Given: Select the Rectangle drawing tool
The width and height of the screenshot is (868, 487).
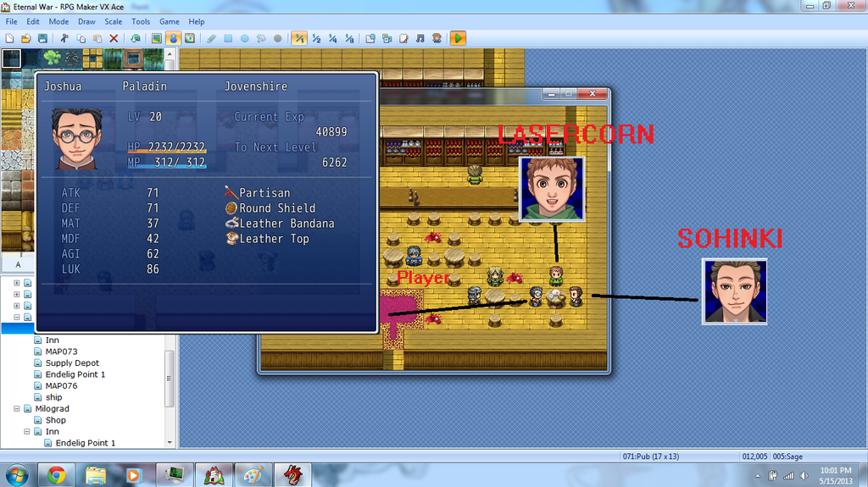Looking at the screenshot, I should pos(228,38).
